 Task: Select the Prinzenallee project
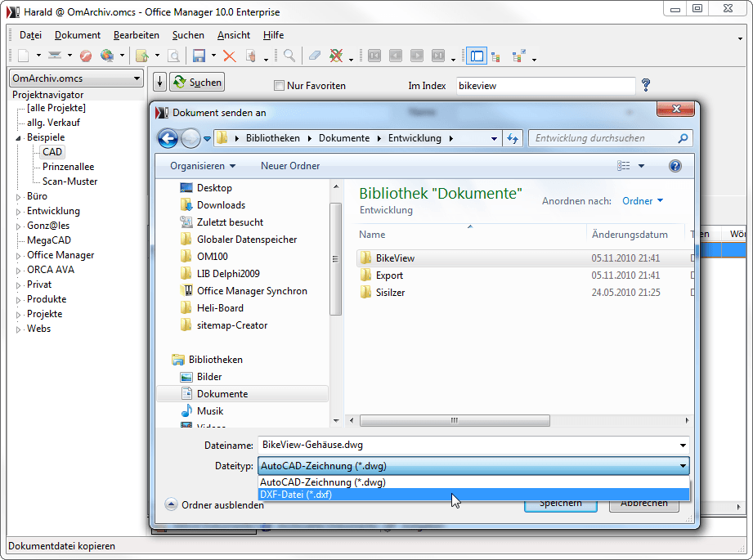click(68, 167)
